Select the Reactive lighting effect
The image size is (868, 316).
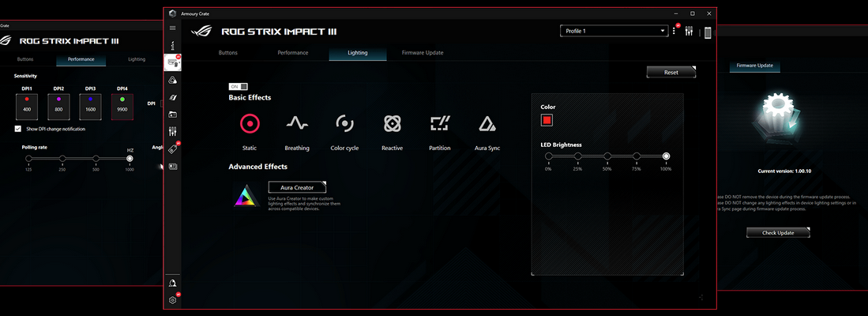393,123
